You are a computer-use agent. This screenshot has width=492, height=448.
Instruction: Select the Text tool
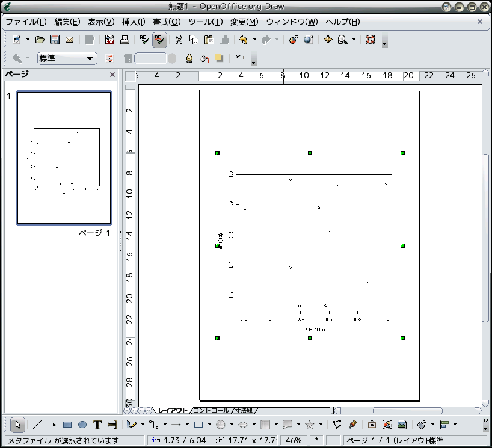97,425
